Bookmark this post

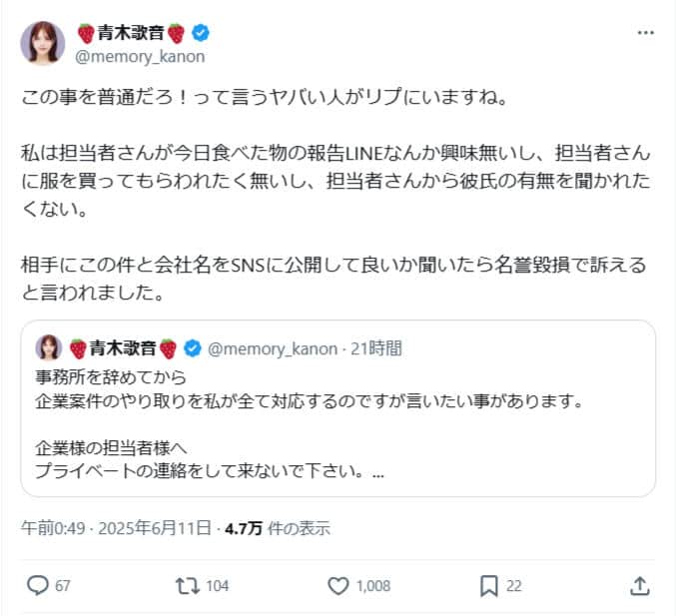(x=489, y=586)
